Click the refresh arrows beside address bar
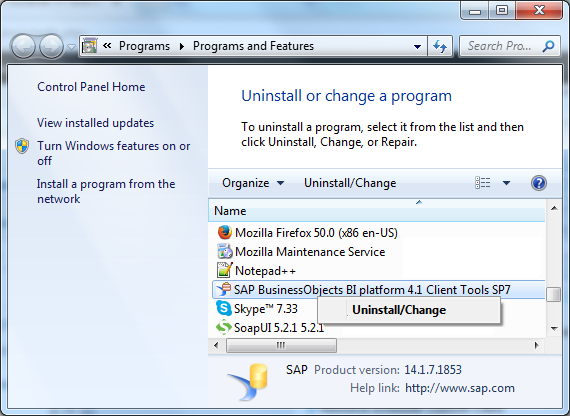 [x=440, y=46]
